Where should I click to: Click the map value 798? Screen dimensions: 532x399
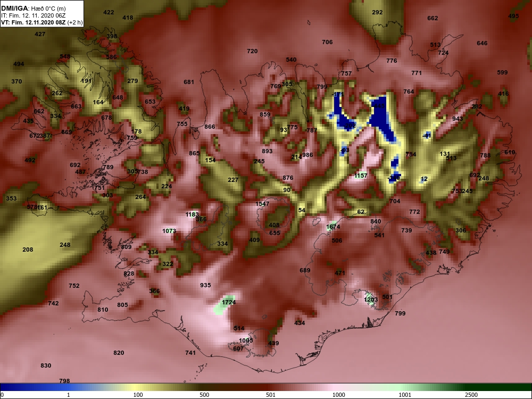[x=64, y=381]
